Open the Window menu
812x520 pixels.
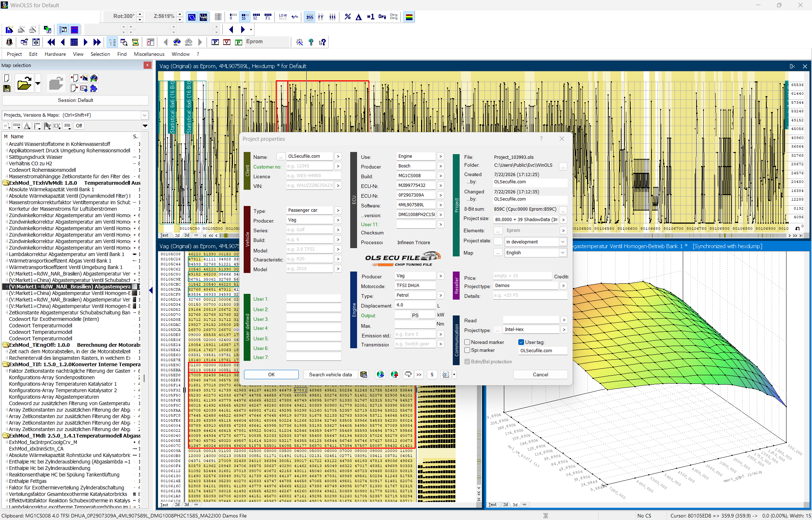pyautogui.click(x=180, y=54)
